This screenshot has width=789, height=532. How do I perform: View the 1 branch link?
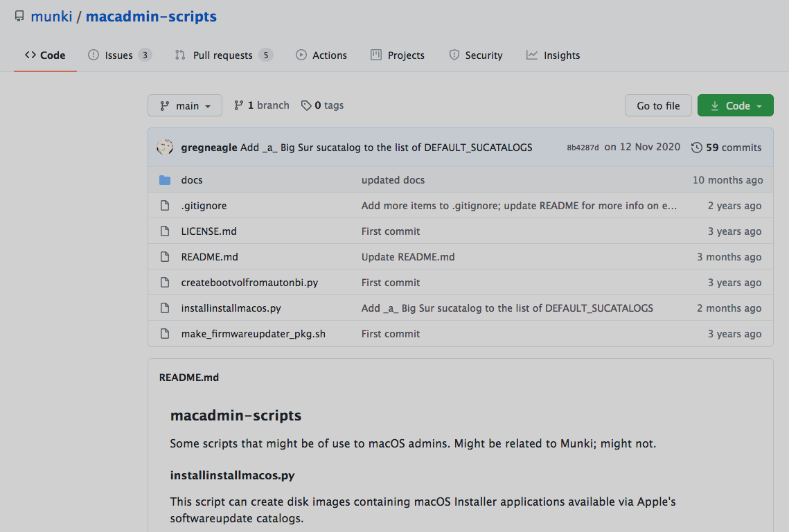click(262, 105)
